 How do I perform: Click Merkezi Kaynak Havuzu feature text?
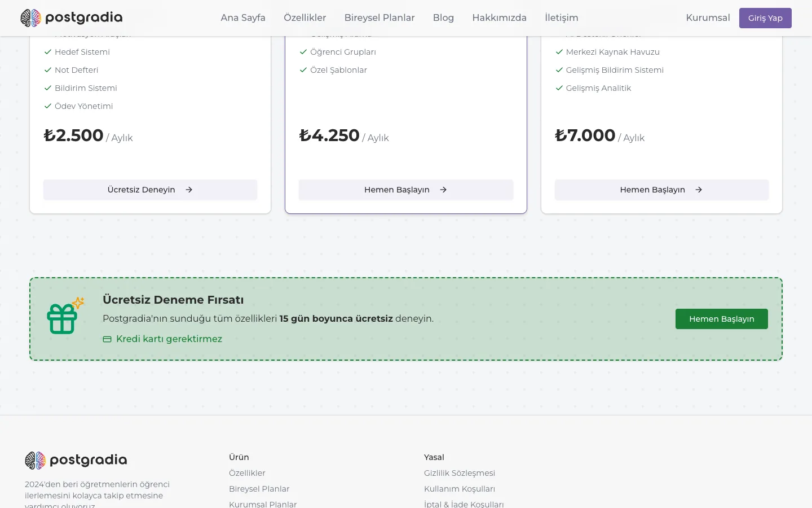(613, 52)
